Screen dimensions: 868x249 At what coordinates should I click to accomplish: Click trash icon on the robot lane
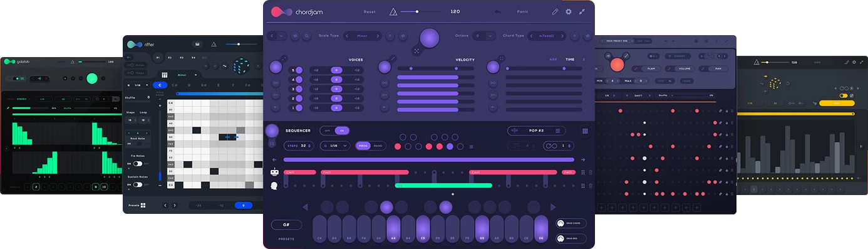[591, 172]
